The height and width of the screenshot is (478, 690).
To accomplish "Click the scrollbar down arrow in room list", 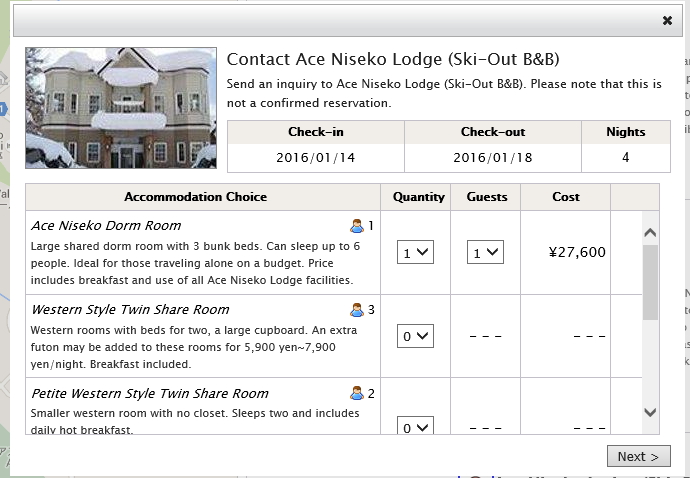I will (650, 412).
